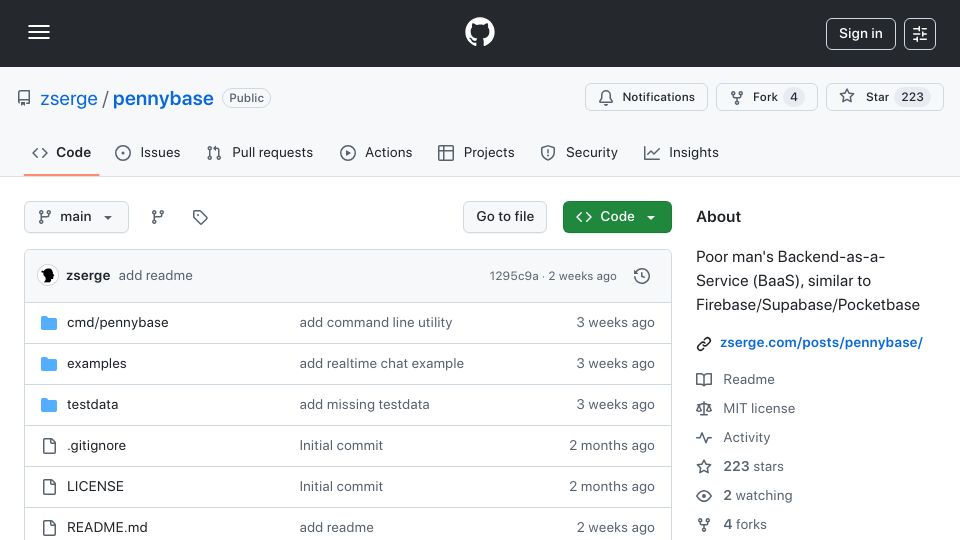Open the Readme link in About
This screenshot has height=540, width=960.
[x=749, y=380]
